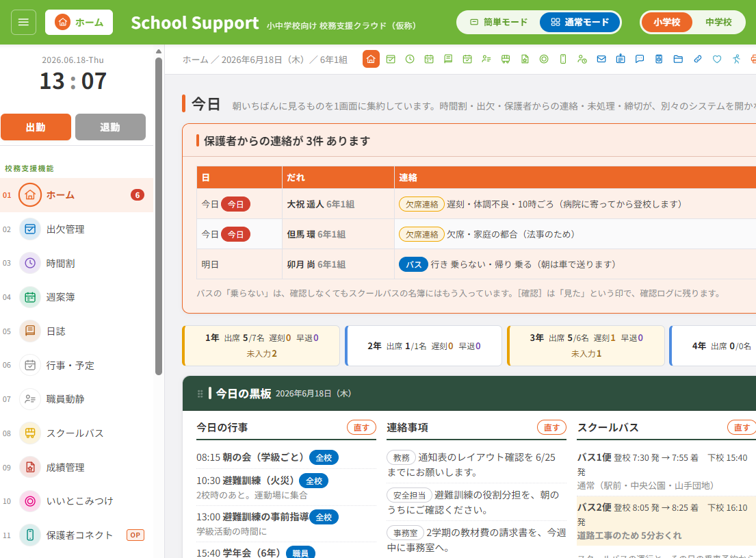Click the ホーム button in green header

[79, 22]
